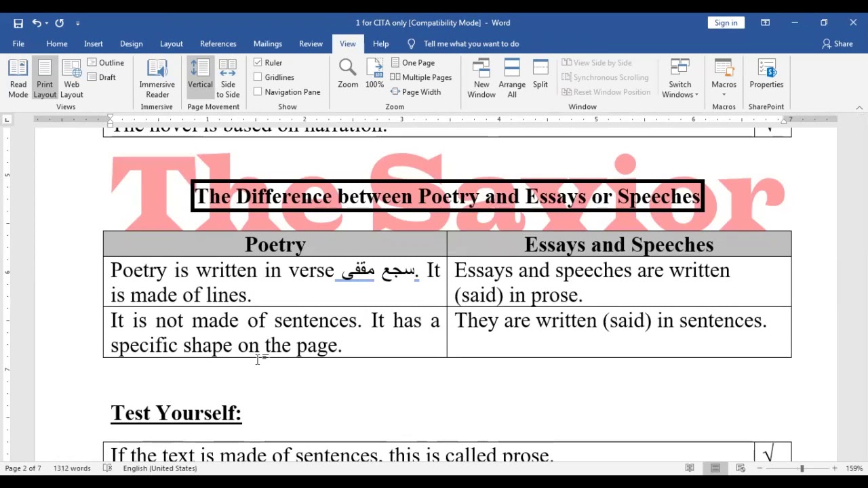Open the Review tab
The width and height of the screenshot is (868, 488).
[x=311, y=43]
